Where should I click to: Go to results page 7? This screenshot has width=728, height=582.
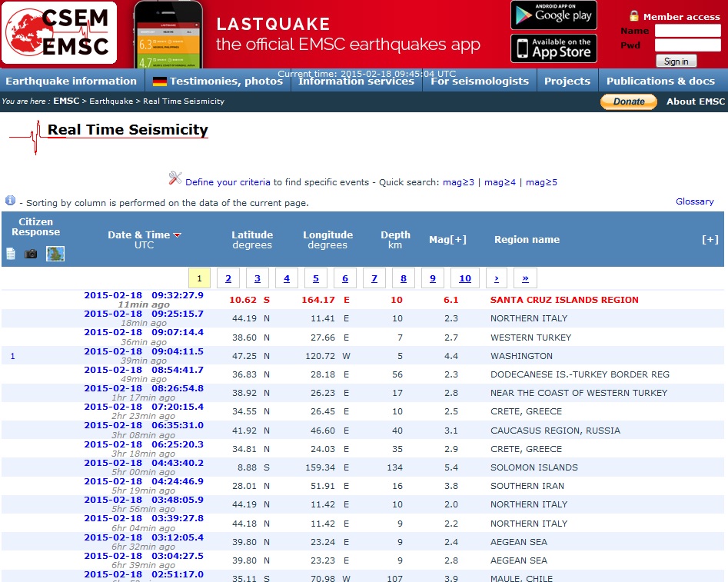[x=374, y=278]
